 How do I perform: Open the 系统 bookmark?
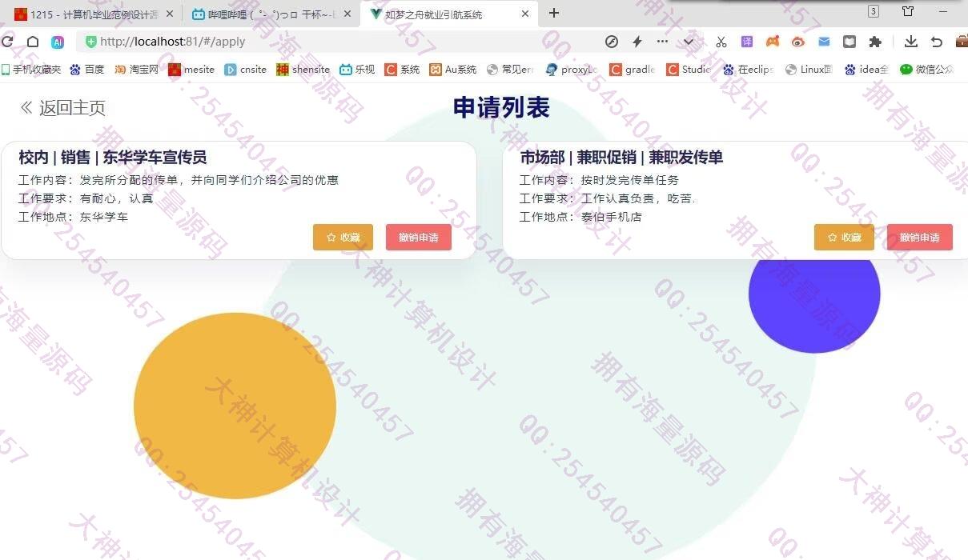coord(402,70)
